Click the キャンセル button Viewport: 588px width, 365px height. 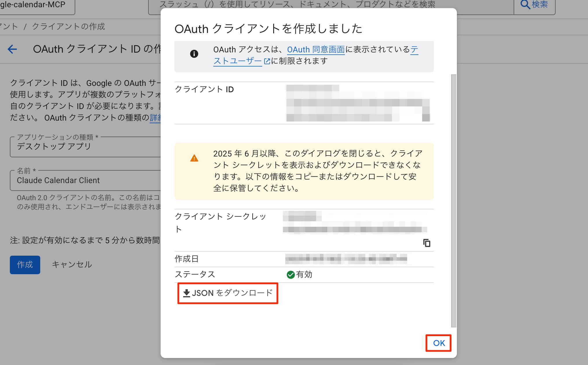click(72, 265)
